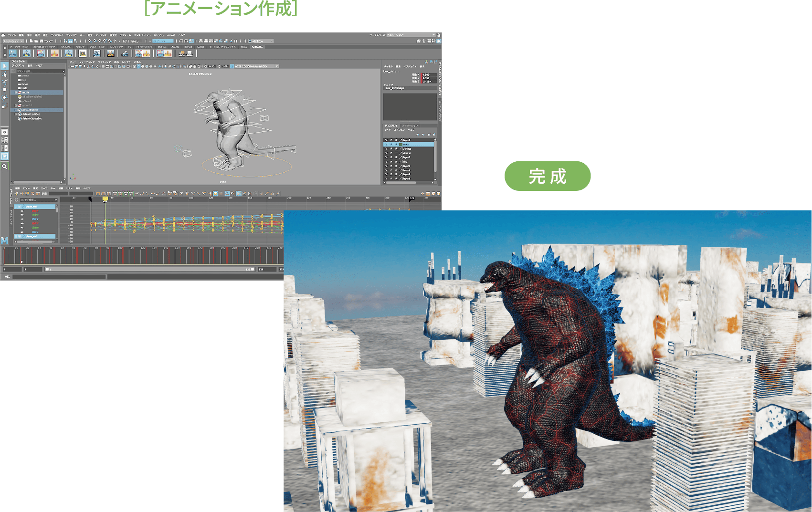Set Linear tangents in Graph Editor toolbar
The image size is (812, 512).
coord(148,193)
